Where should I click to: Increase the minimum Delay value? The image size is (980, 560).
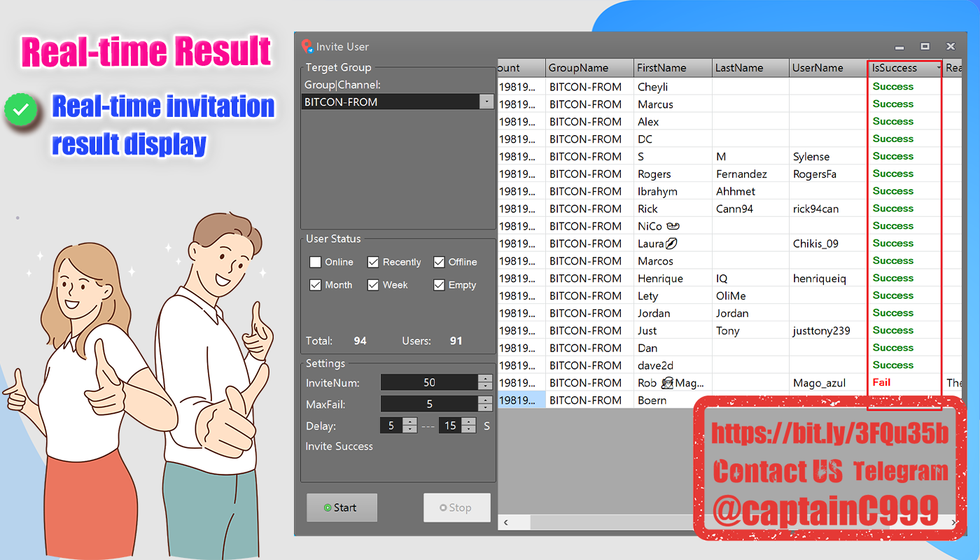[x=410, y=421]
